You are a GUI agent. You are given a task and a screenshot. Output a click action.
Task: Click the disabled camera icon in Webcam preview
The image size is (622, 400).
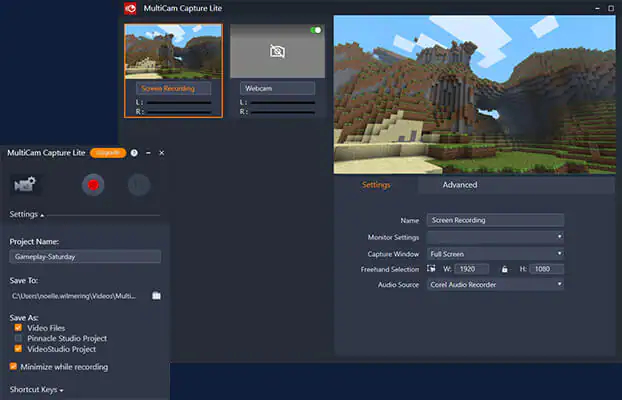277,52
